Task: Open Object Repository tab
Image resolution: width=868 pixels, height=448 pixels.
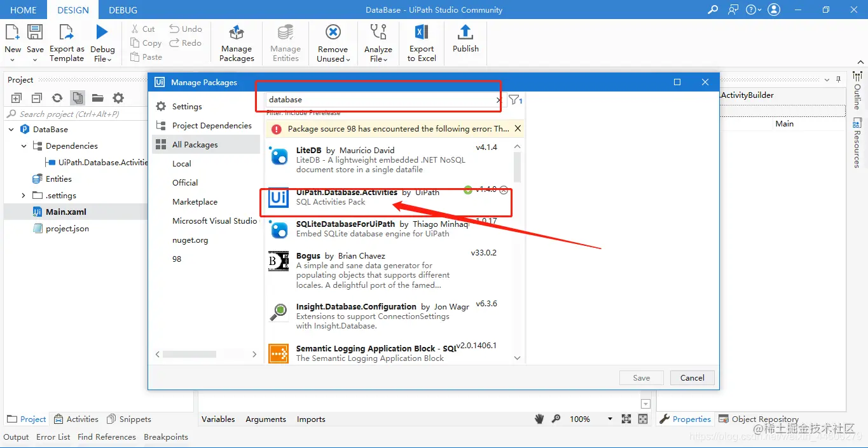Action: pyautogui.click(x=758, y=419)
